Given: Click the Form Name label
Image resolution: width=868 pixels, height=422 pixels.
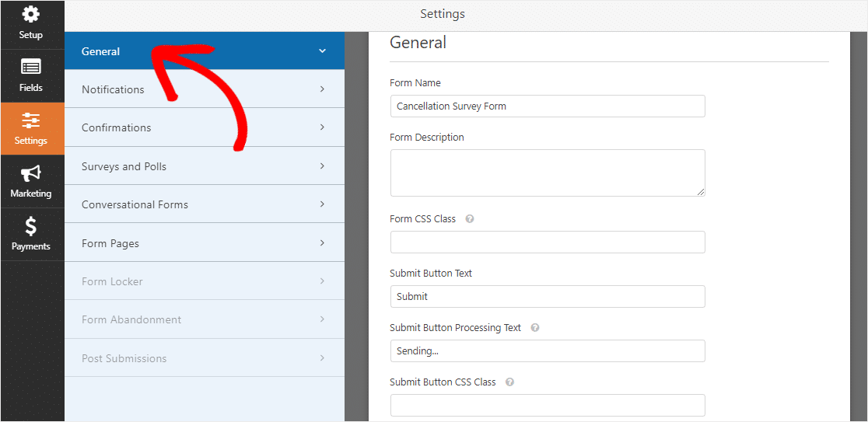Looking at the screenshot, I should pos(415,83).
